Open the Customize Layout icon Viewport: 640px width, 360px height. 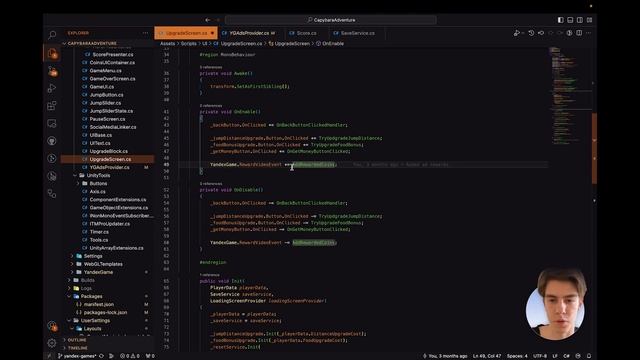point(589,20)
